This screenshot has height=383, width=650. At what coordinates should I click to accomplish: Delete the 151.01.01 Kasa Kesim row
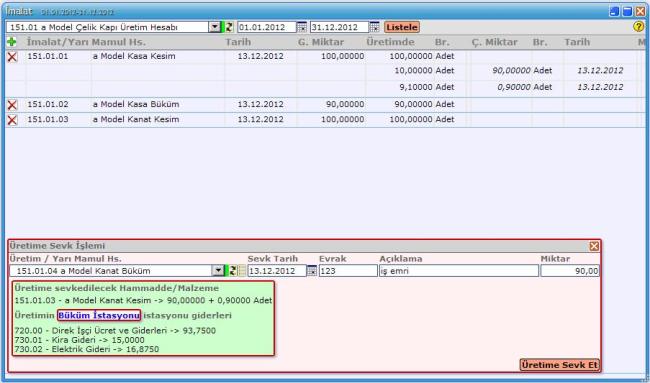tap(12, 57)
